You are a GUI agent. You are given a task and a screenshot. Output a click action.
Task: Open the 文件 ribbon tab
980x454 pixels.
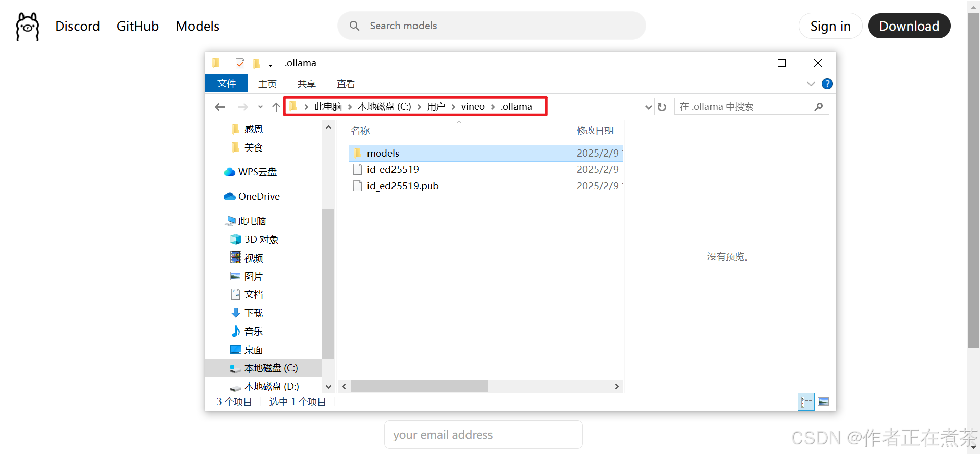pyautogui.click(x=227, y=83)
